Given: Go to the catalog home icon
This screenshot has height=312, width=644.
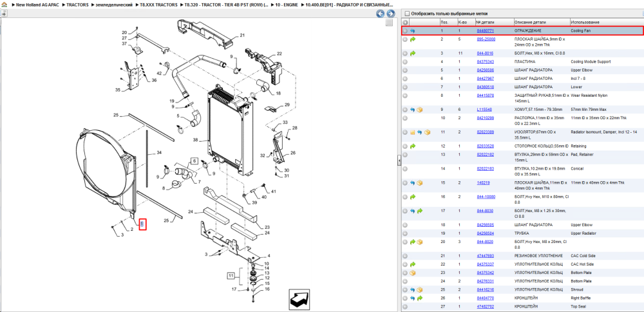Looking at the screenshot, I should [3, 5].
